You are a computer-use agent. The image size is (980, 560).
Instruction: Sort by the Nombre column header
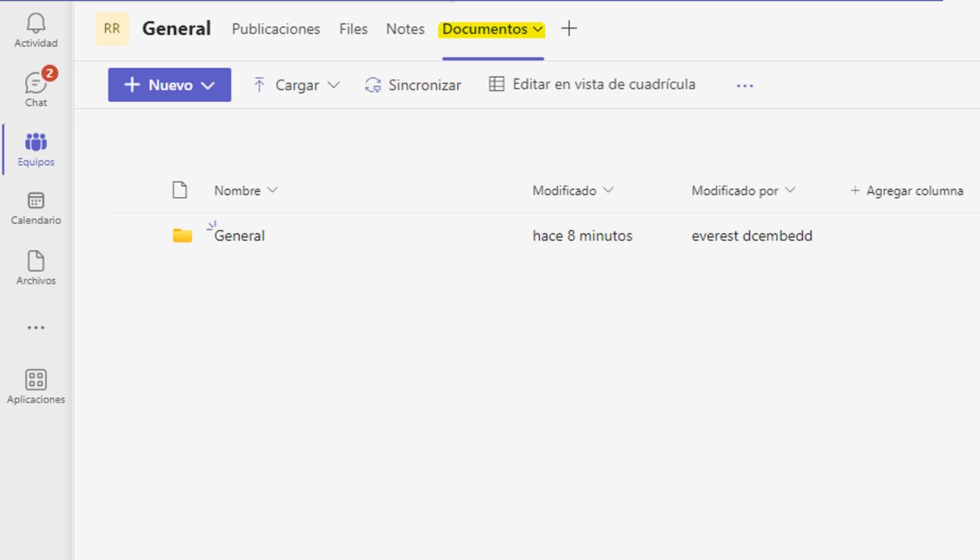[245, 191]
